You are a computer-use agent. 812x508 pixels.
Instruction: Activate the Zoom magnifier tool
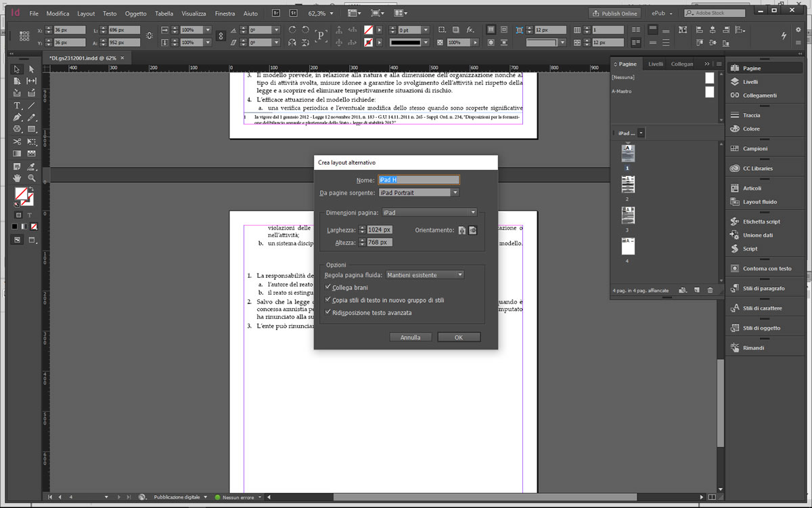click(x=31, y=178)
